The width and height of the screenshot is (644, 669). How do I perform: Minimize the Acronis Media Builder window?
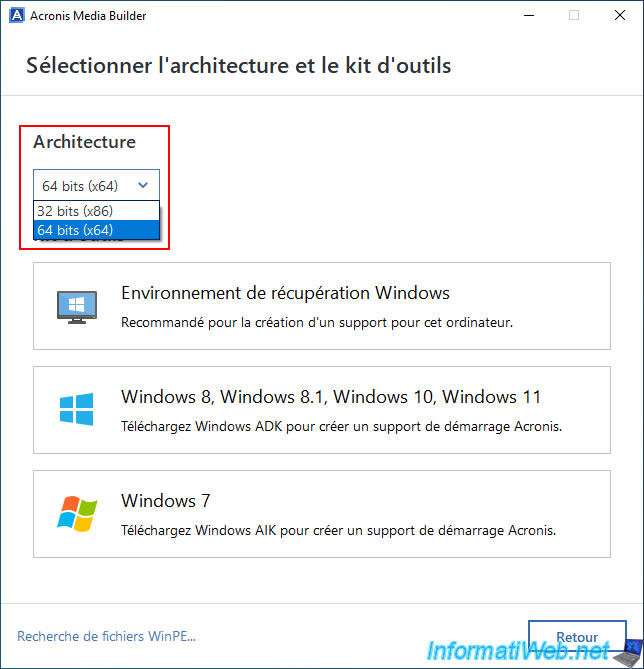[528, 15]
